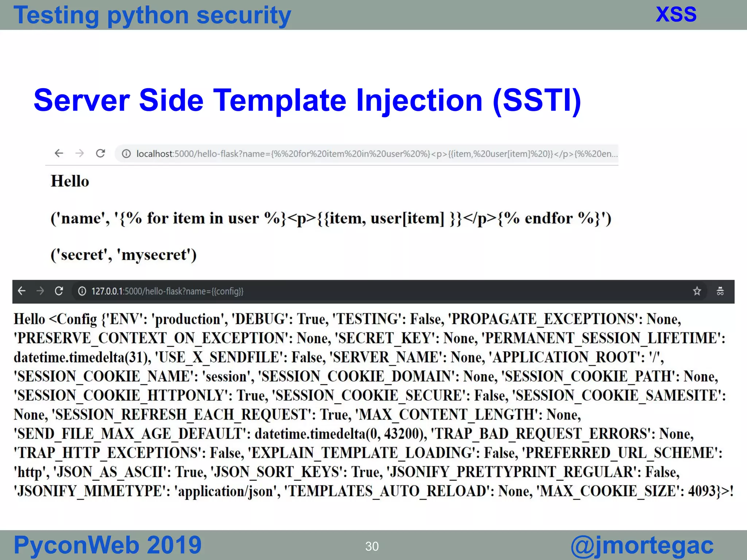Image resolution: width=747 pixels, height=560 pixels.
Task: Click the 'Testing python security' header title
Action: pyautogui.click(x=152, y=16)
